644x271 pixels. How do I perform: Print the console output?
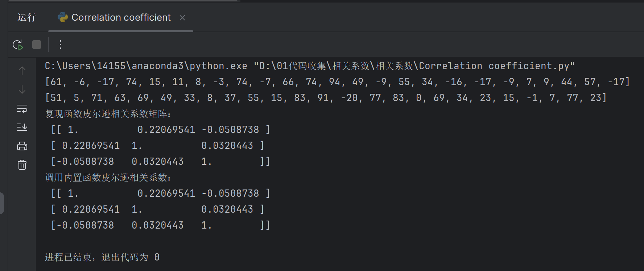click(x=22, y=146)
